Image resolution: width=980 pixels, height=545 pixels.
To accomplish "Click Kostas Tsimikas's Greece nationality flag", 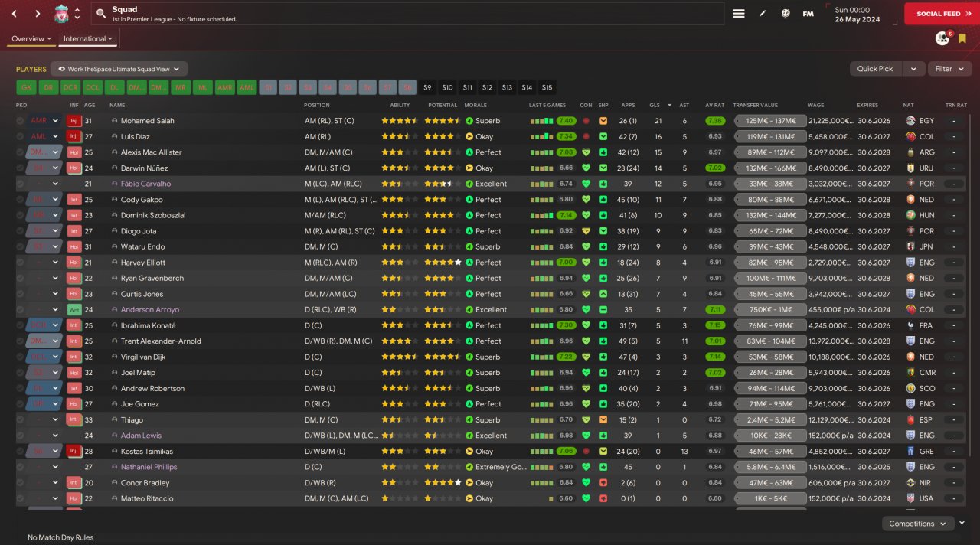I will click(910, 452).
